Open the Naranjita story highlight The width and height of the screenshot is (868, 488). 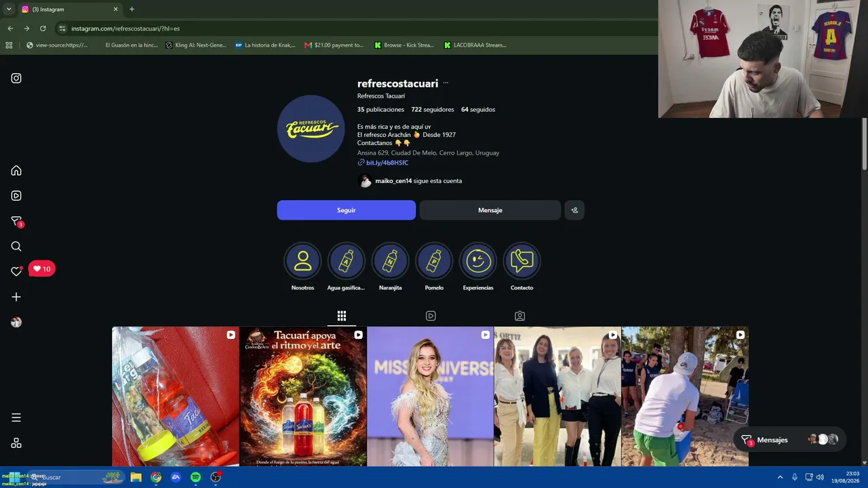pos(390,267)
